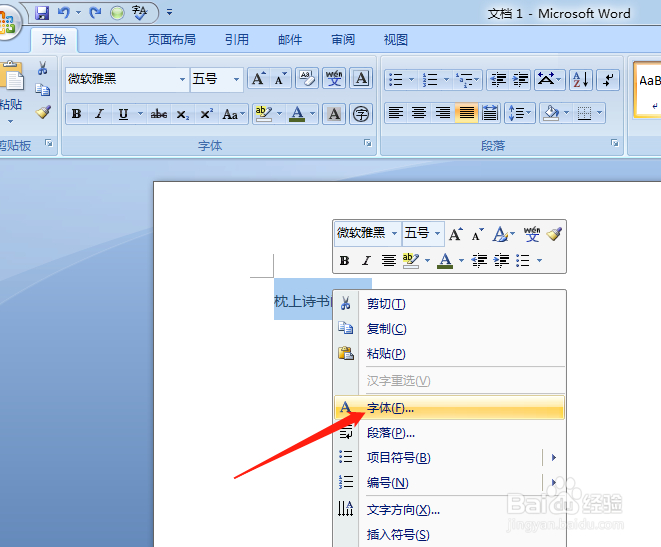661x547 pixels.
Task: Click the ribbon font color A button
Action: tap(298, 114)
